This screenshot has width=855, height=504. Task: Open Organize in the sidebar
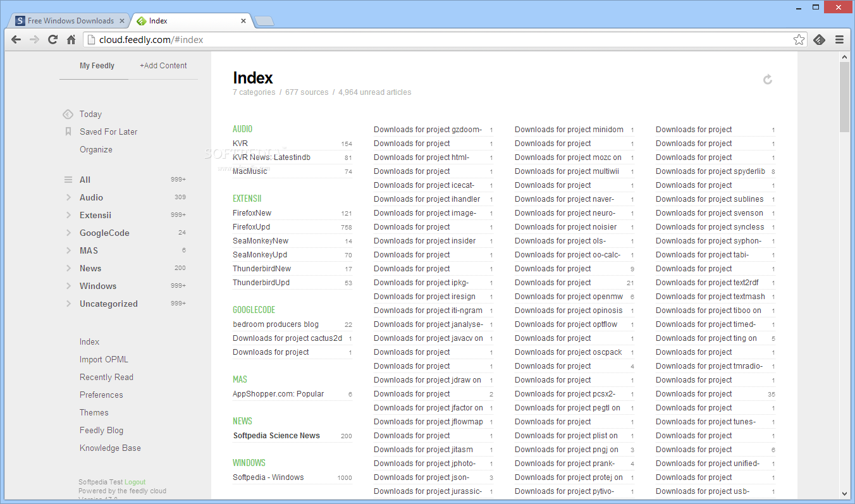96,149
